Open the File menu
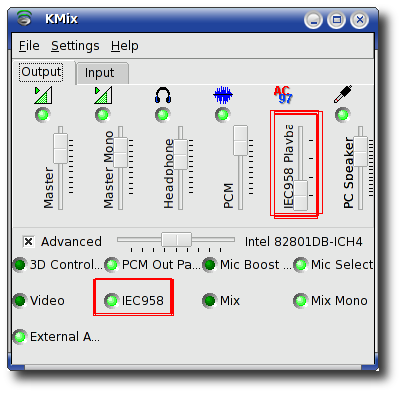 click(x=29, y=46)
